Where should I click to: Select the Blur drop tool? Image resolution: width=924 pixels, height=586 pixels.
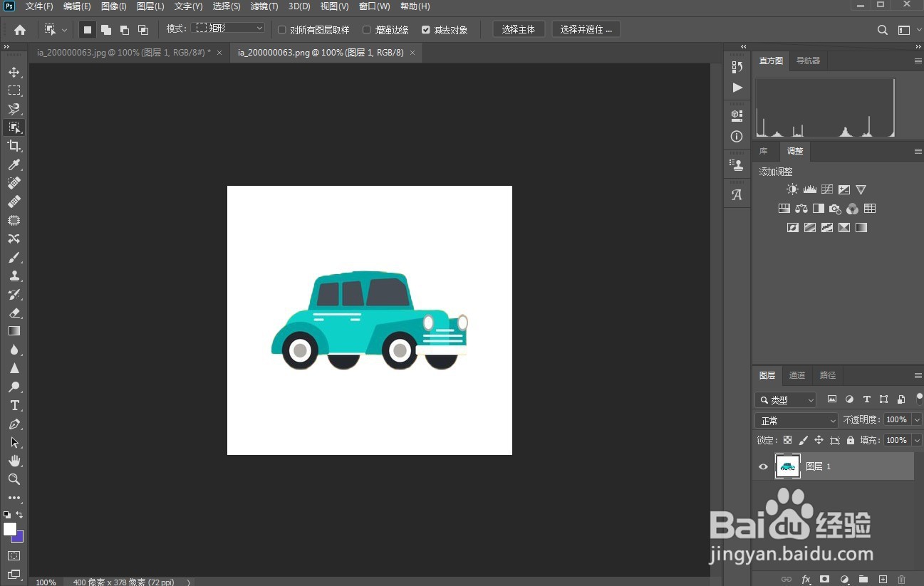[x=14, y=350]
